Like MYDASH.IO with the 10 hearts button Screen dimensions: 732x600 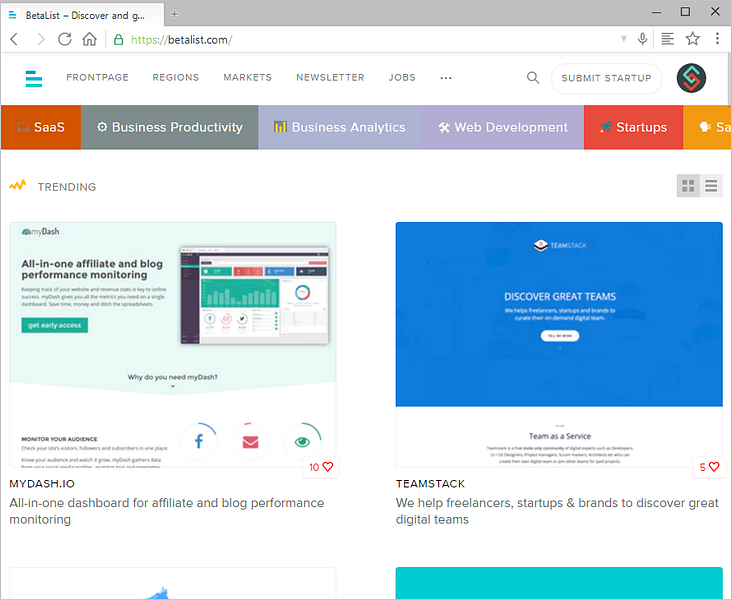(321, 467)
